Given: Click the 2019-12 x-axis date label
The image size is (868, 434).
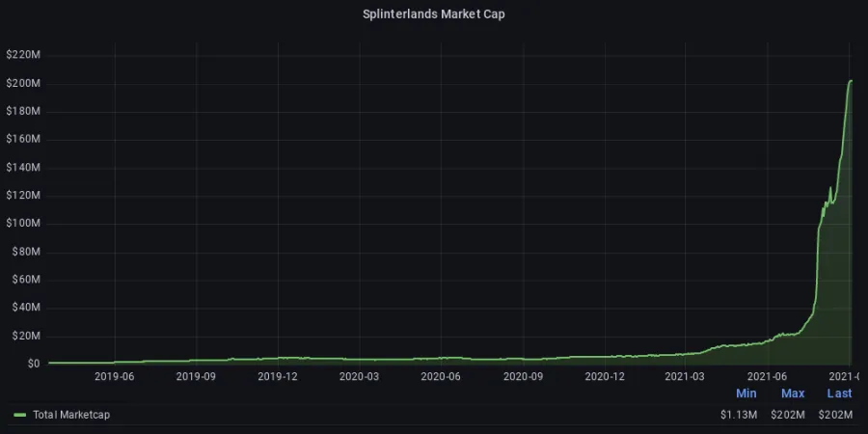Looking at the screenshot, I should [x=278, y=376].
